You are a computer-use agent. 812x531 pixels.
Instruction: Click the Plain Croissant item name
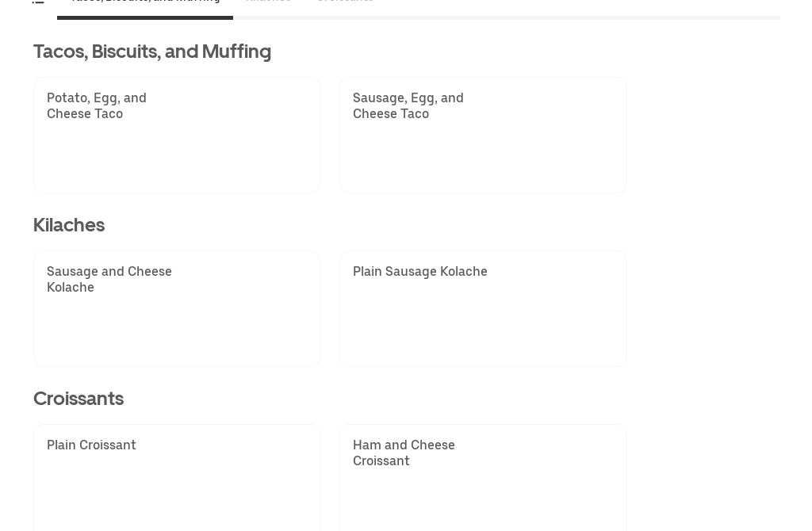pos(91,445)
